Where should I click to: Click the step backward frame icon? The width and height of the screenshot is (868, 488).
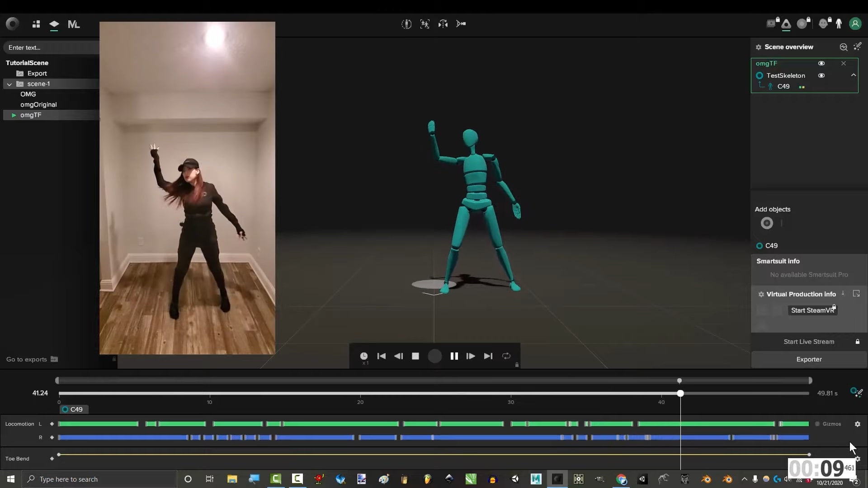[x=398, y=356]
